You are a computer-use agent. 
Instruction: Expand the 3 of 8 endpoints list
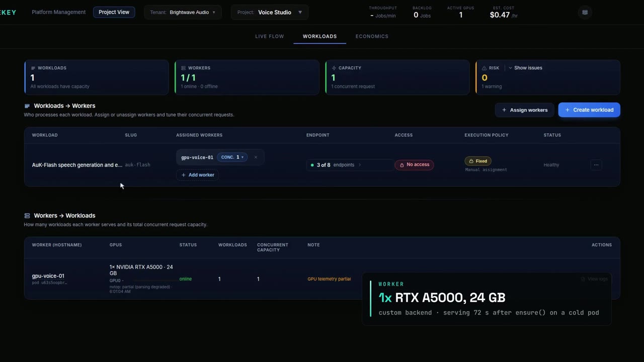coord(350,165)
